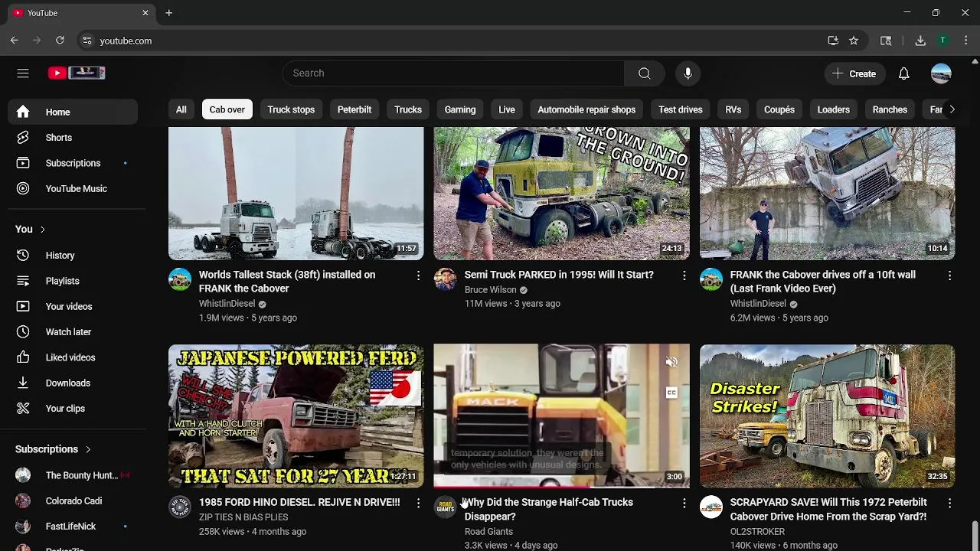Click the Create button
The image size is (980, 551).
(x=854, y=73)
